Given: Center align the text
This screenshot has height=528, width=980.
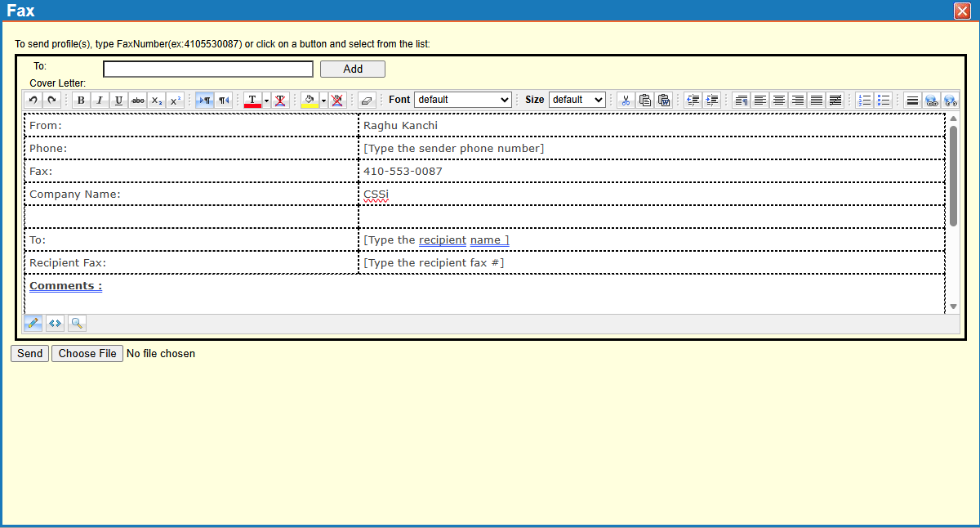Looking at the screenshot, I should (x=779, y=100).
